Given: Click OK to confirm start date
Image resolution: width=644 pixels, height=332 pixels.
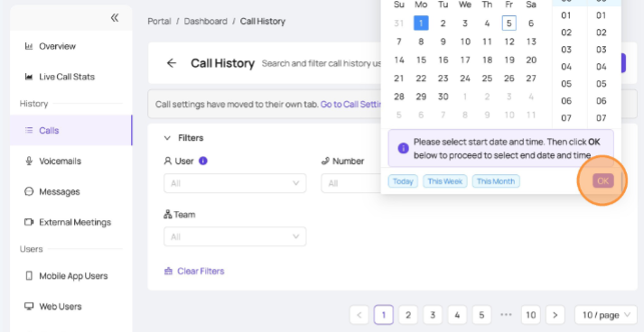Looking at the screenshot, I should click(603, 181).
